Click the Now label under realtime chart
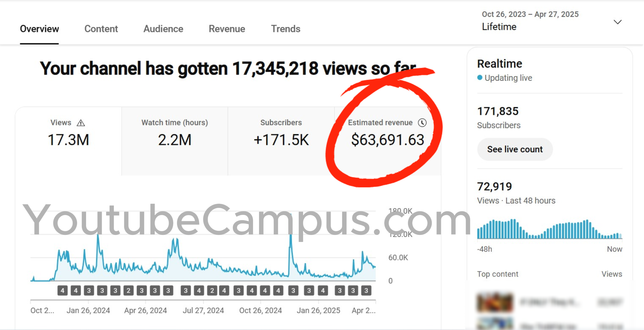Screen dimensions: 644x330 tap(614, 249)
